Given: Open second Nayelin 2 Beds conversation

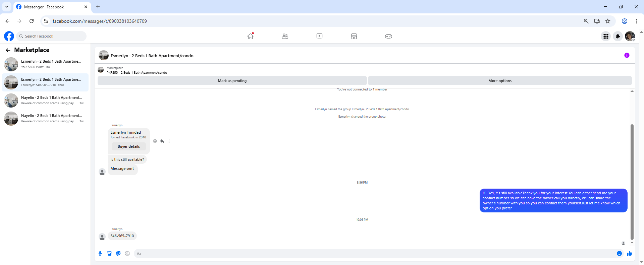Looking at the screenshot, I should 46,119.
